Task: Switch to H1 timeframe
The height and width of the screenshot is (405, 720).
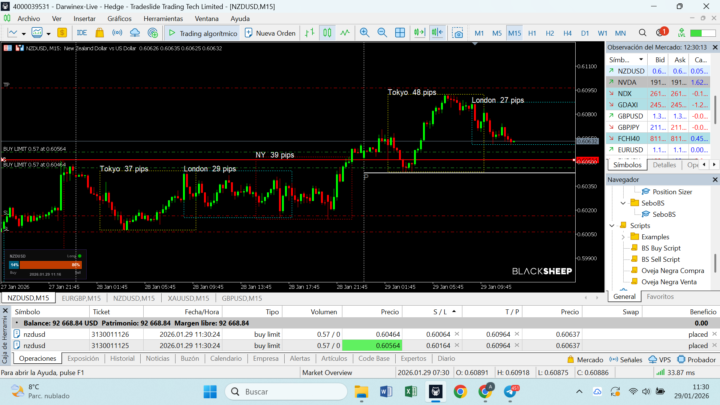Action: [532, 33]
